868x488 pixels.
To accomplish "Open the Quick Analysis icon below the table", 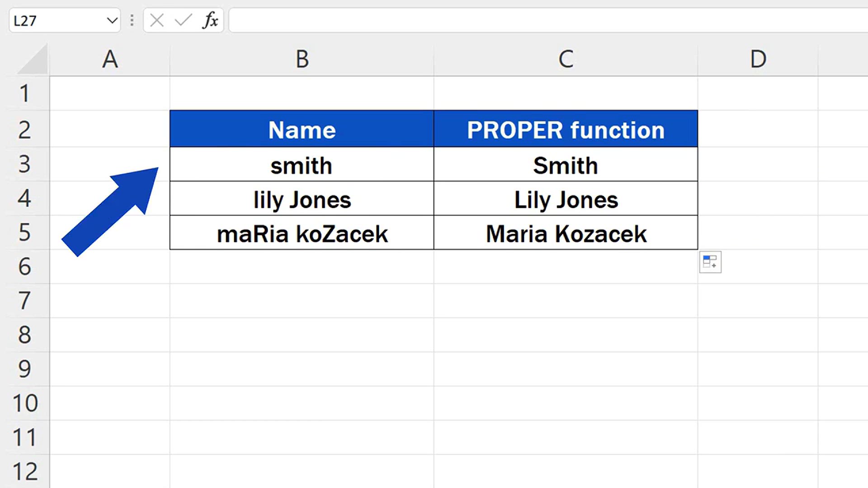I will (710, 262).
